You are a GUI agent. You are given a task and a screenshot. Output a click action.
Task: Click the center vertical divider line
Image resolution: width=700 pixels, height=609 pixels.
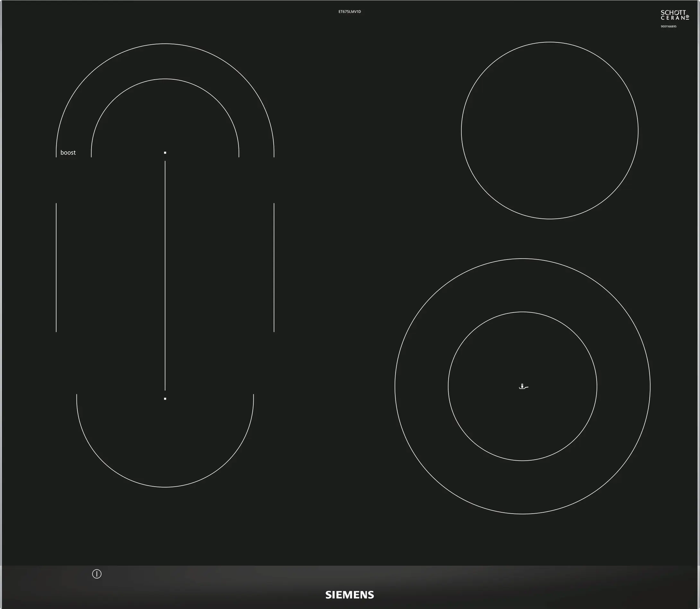click(165, 275)
